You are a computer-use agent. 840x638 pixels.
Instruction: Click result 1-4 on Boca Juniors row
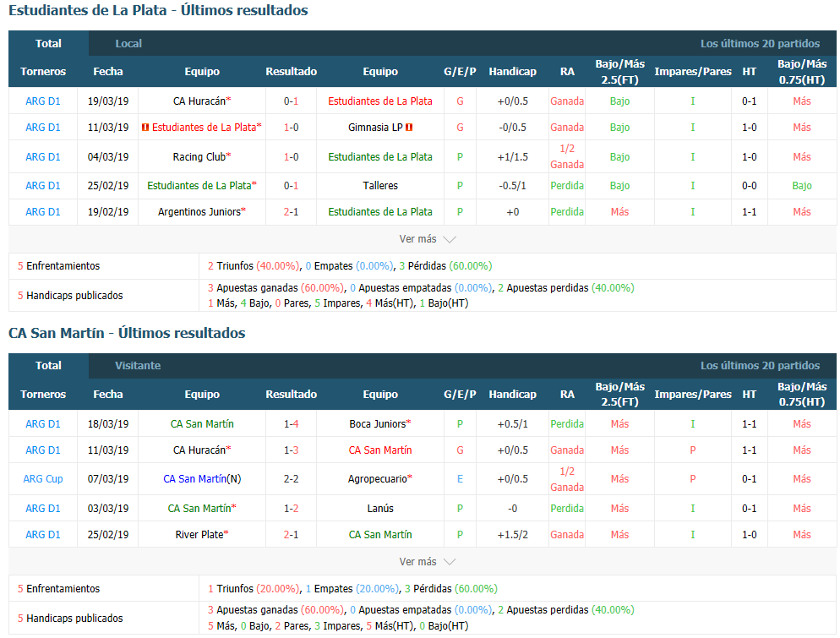tap(291, 423)
